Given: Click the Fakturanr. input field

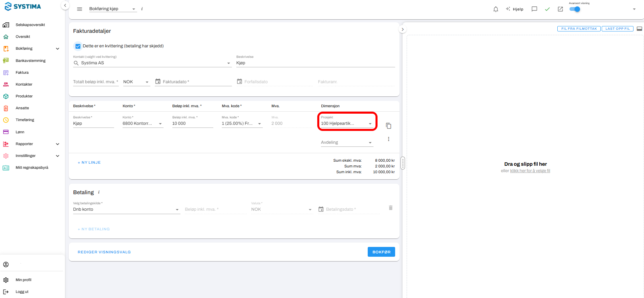Looking at the screenshot, I should pos(356,82).
